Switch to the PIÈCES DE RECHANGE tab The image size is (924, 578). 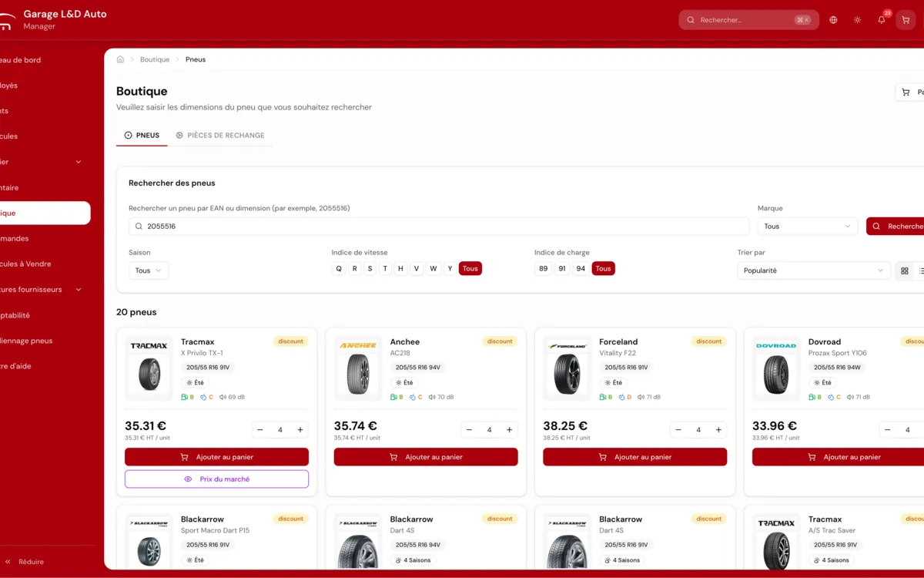(x=220, y=135)
